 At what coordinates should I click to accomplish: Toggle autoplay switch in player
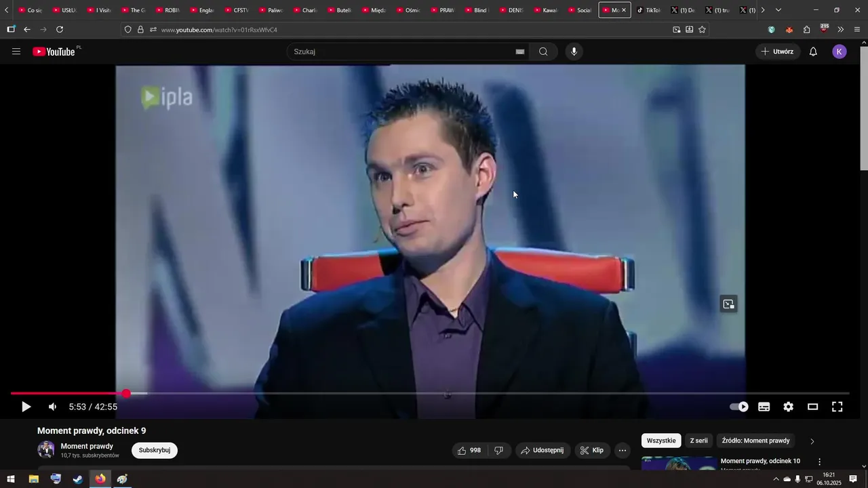click(739, 407)
